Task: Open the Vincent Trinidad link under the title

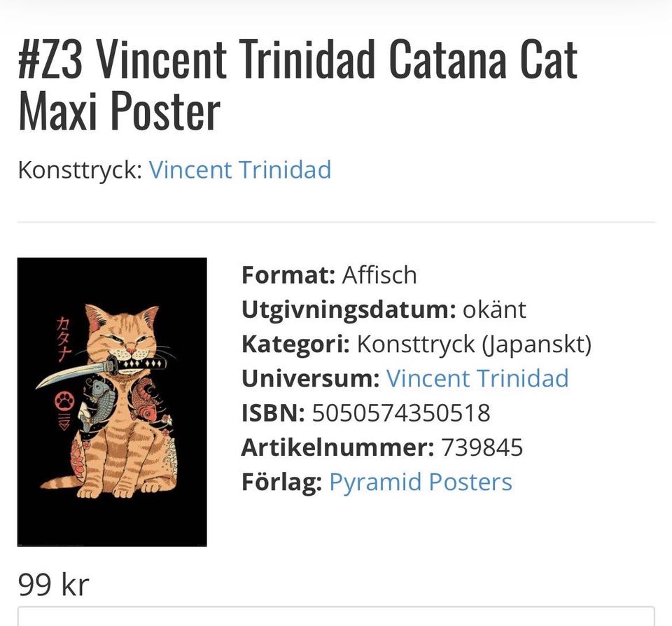Action: (x=240, y=170)
